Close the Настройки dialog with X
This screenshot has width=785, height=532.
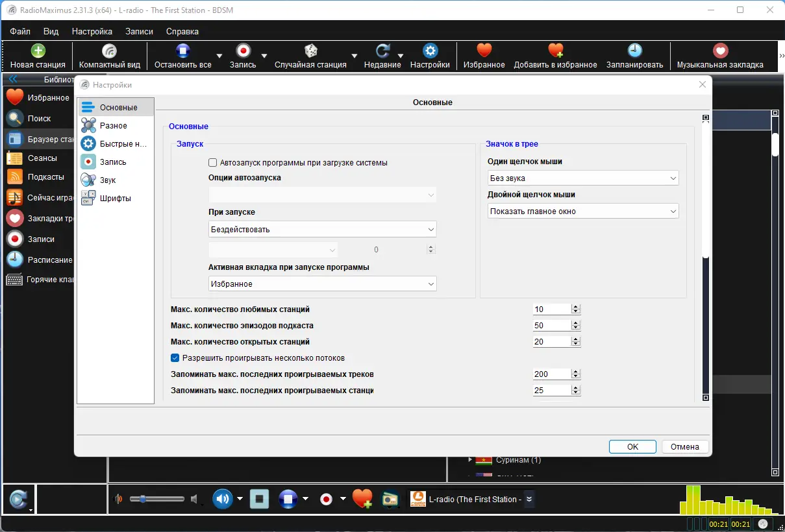(x=702, y=84)
